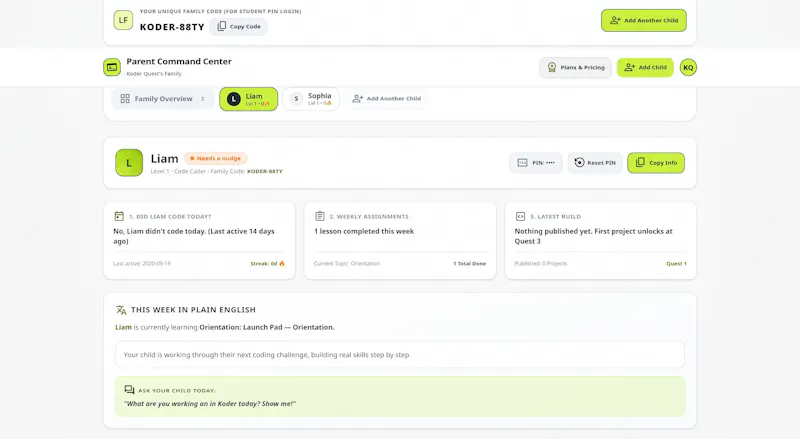This screenshot has height=439, width=800.
Task: Click the 'Koder Quest's Family' subtitle
Action: (x=154, y=74)
